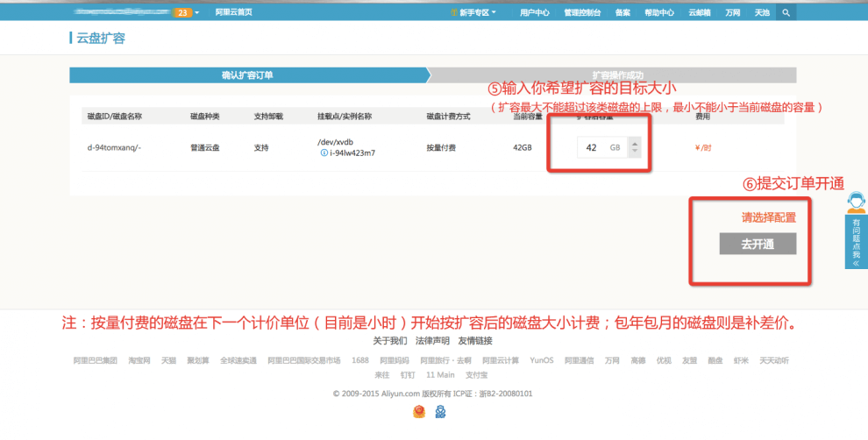Click 天池 in the top navigation bar

click(x=762, y=13)
